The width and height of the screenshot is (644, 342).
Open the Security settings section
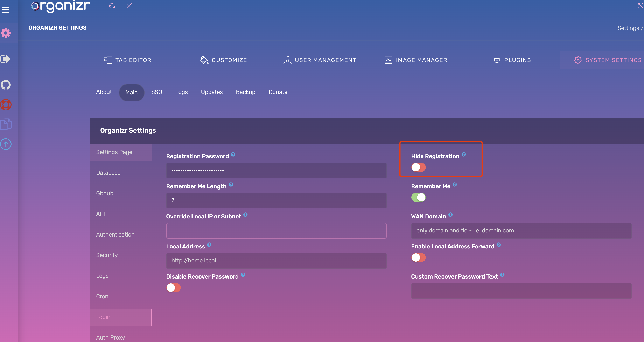107,255
